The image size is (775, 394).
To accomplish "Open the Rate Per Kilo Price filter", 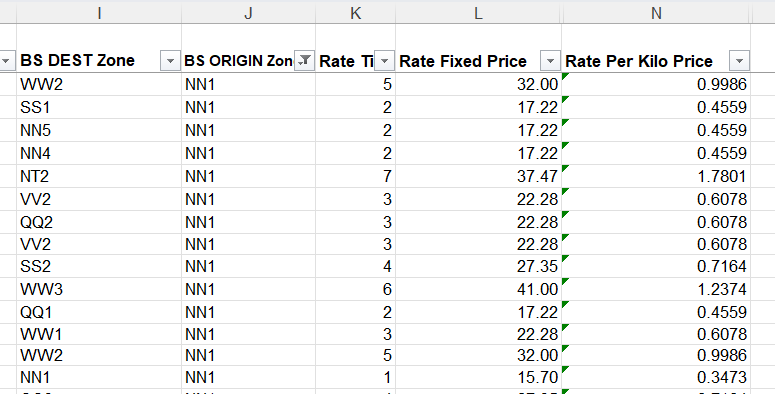I will pyautogui.click(x=739, y=61).
